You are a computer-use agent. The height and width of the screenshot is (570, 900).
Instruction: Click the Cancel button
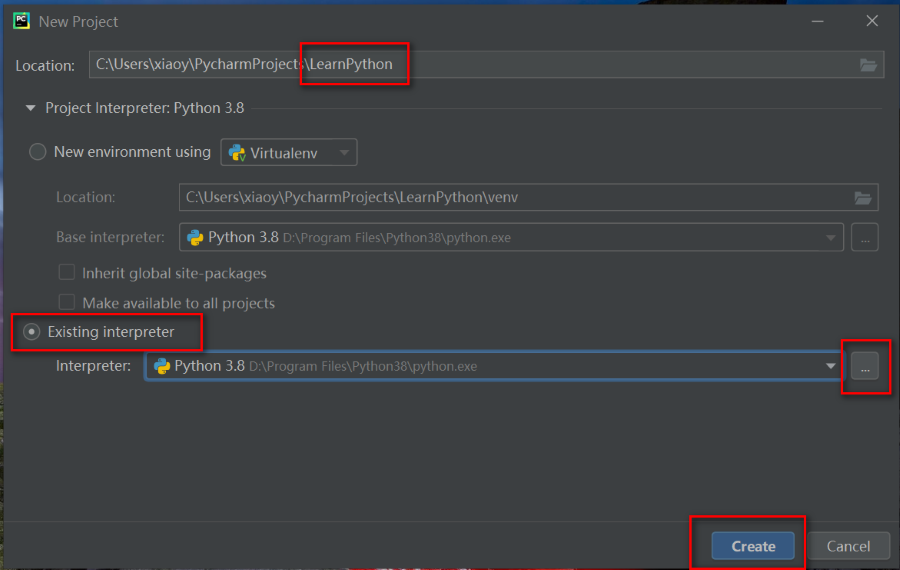(848, 546)
